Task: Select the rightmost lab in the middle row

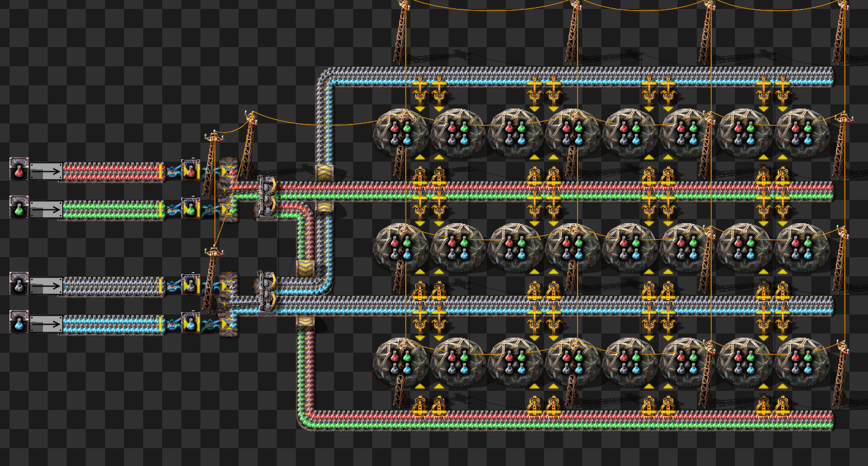Action: click(802, 248)
